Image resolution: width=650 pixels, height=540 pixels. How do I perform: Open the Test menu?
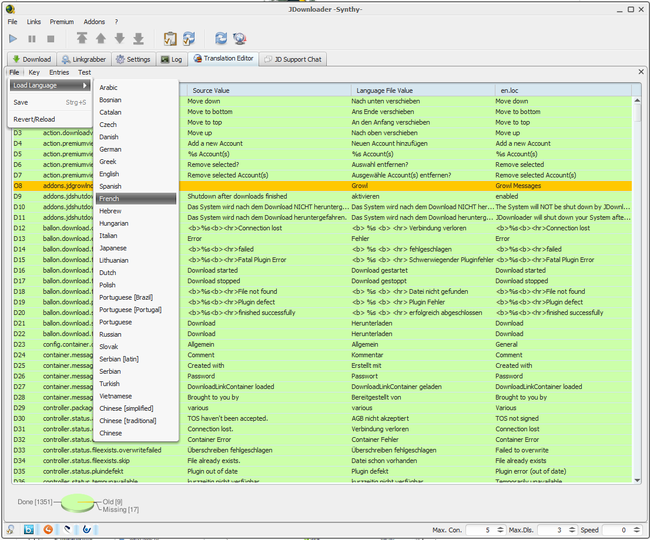click(x=85, y=72)
